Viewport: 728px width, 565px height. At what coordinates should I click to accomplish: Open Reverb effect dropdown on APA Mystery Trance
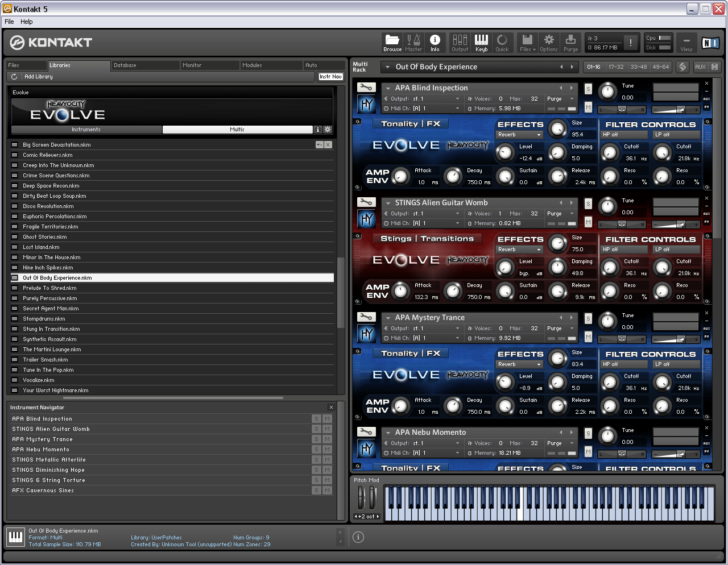(519, 364)
